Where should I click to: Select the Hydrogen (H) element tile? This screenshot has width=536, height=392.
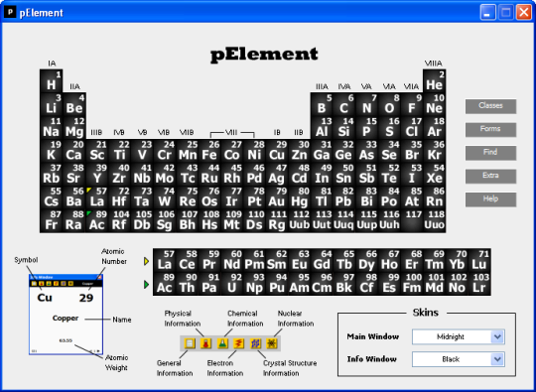(x=52, y=80)
